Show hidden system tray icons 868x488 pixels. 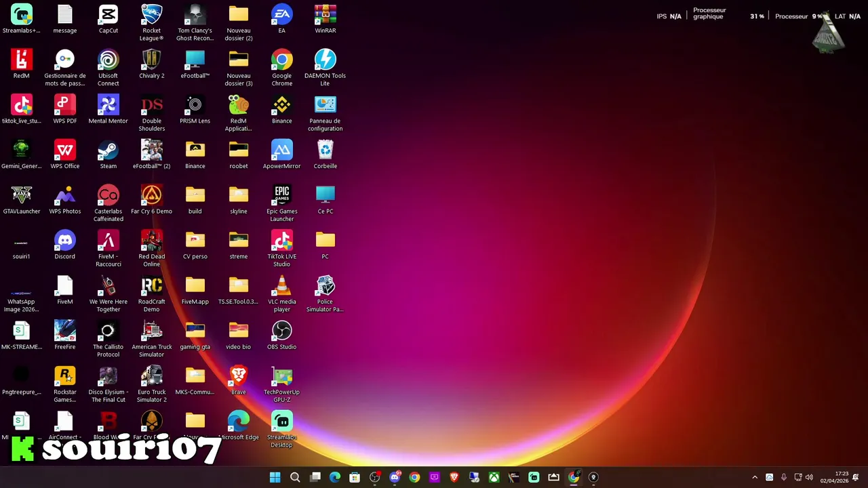(x=755, y=477)
